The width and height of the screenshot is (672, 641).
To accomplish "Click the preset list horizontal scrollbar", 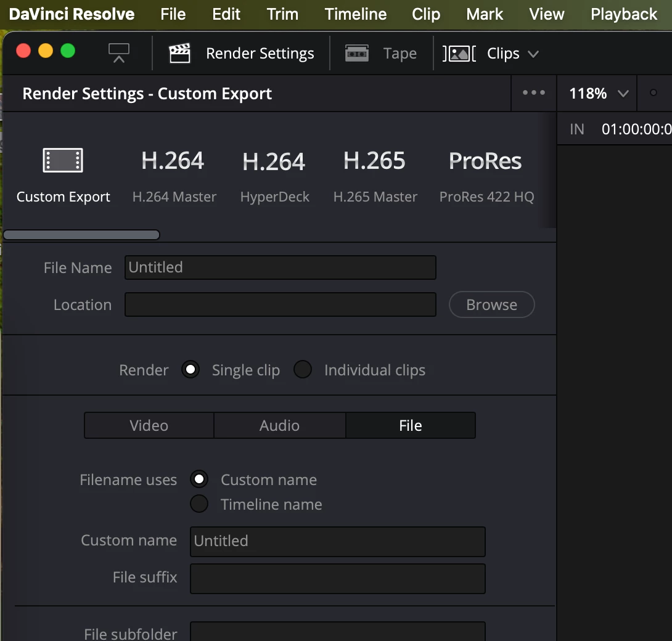I will pos(81,235).
